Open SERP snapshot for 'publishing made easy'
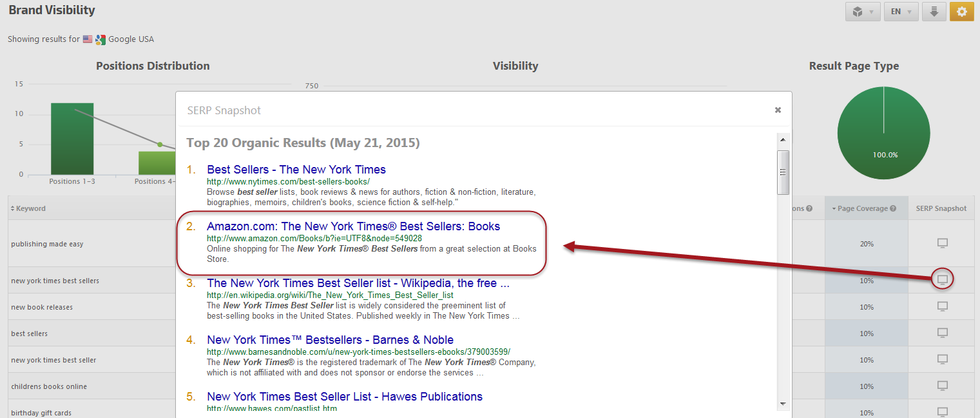This screenshot has width=980, height=418. tap(942, 243)
